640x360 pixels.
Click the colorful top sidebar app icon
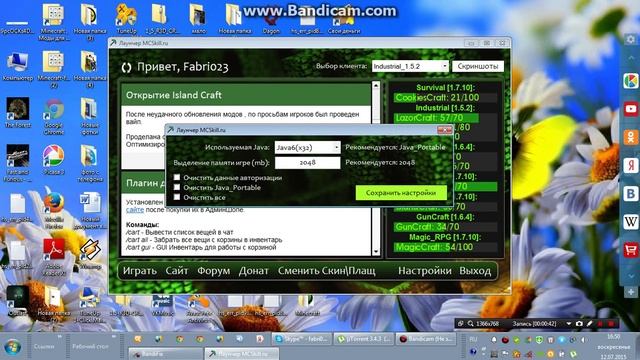pos(631,81)
